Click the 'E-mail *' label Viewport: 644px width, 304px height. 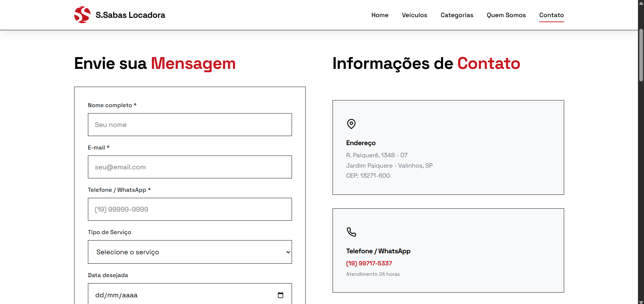point(99,147)
